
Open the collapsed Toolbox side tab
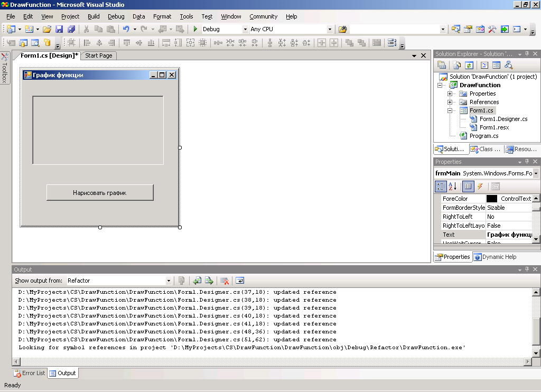[5, 68]
